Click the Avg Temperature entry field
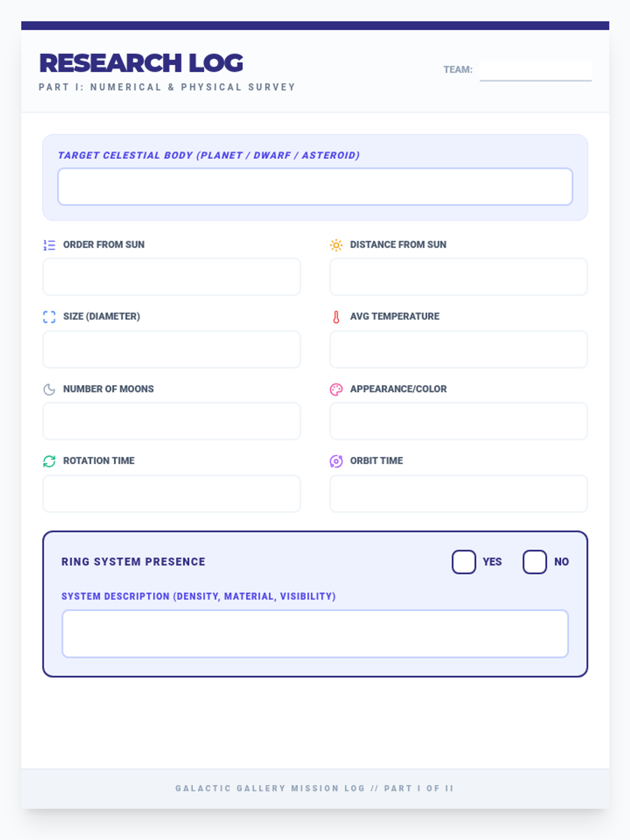Screen dimensions: 630x840 tap(459, 349)
